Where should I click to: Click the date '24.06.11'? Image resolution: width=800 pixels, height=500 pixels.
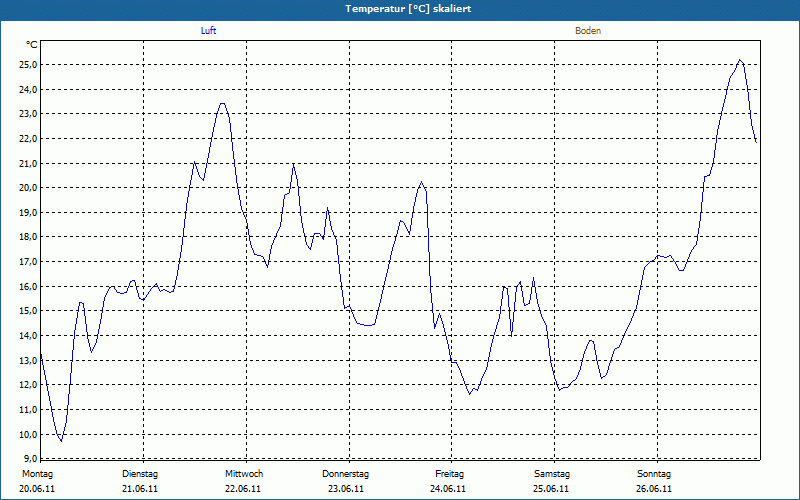(448, 489)
